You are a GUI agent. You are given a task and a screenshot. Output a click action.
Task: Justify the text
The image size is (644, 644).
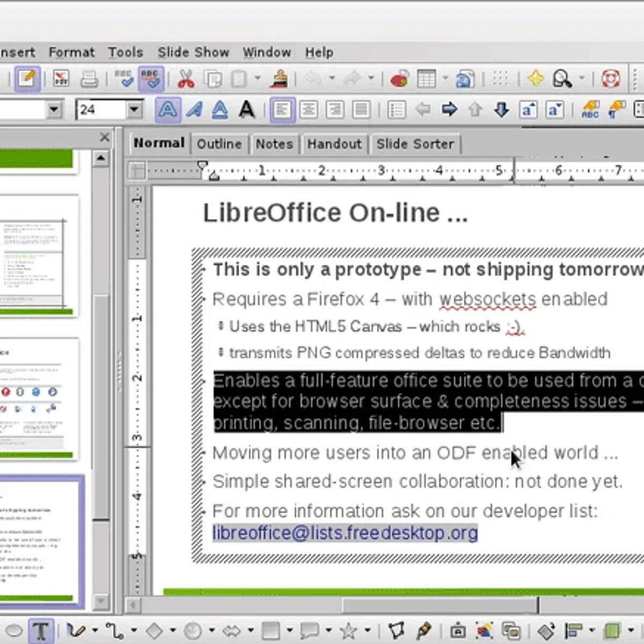(361, 110)
